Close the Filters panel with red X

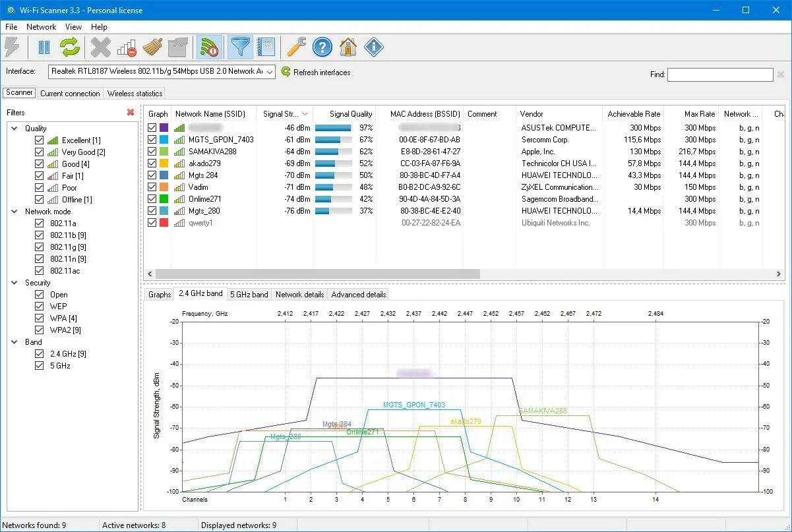pos(131,113)
